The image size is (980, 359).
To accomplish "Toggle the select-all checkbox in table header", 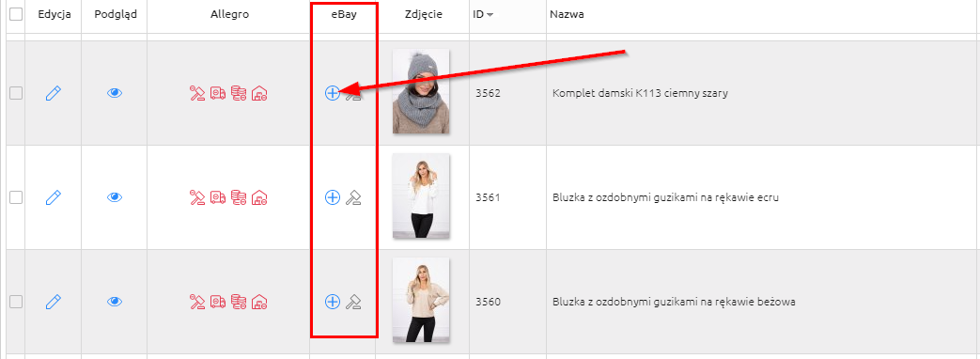I will 16,14.
